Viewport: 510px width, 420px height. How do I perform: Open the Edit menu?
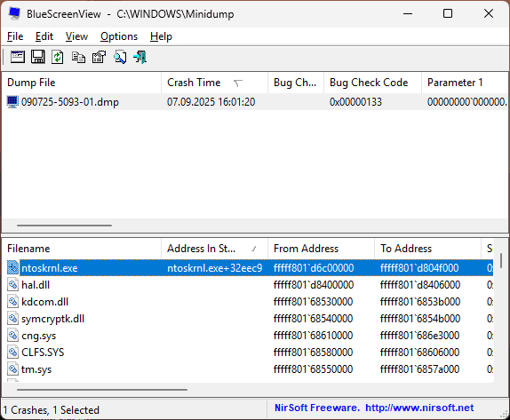[44, 36]
